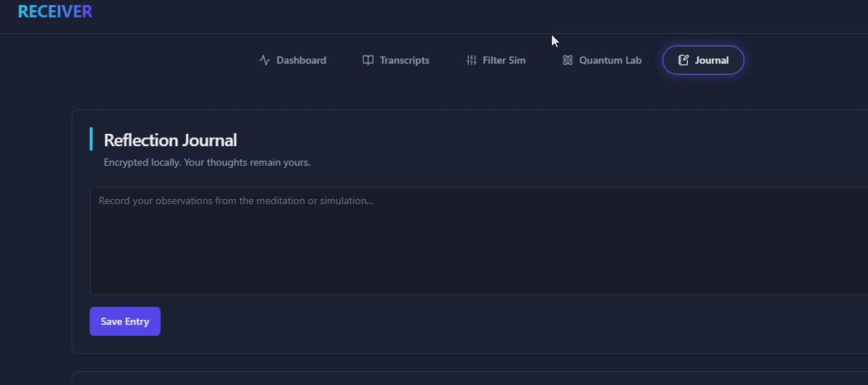Image resolution: width=868 pixels, height=385 pixels.
Task: Click the Reflection Journal heading
Action: click(x=170, y=140)
